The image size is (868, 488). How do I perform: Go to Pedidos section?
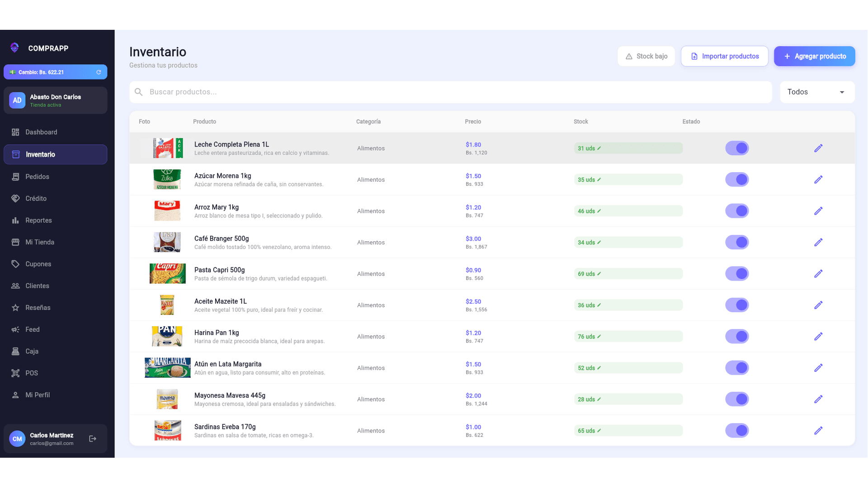55,177
